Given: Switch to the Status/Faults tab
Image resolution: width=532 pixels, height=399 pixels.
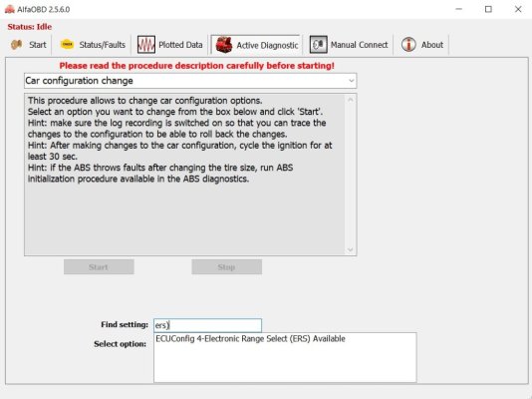Looking at the screenshot, I should tap(103, 45).
